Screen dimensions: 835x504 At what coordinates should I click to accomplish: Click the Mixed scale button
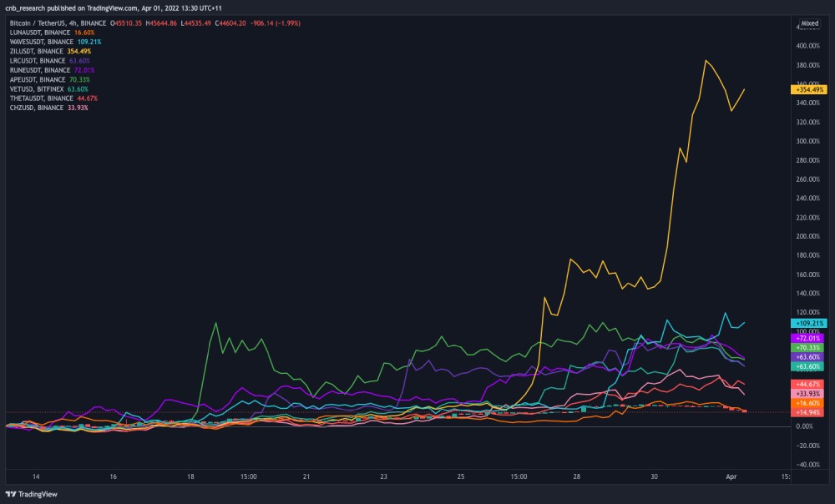click(x=809, y=23)
